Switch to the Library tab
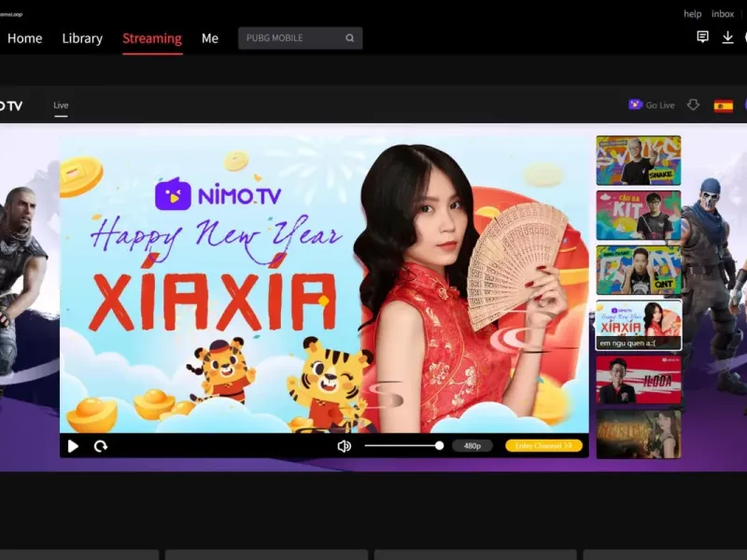This screenshot has width=747, height=560. coord(82,38)
